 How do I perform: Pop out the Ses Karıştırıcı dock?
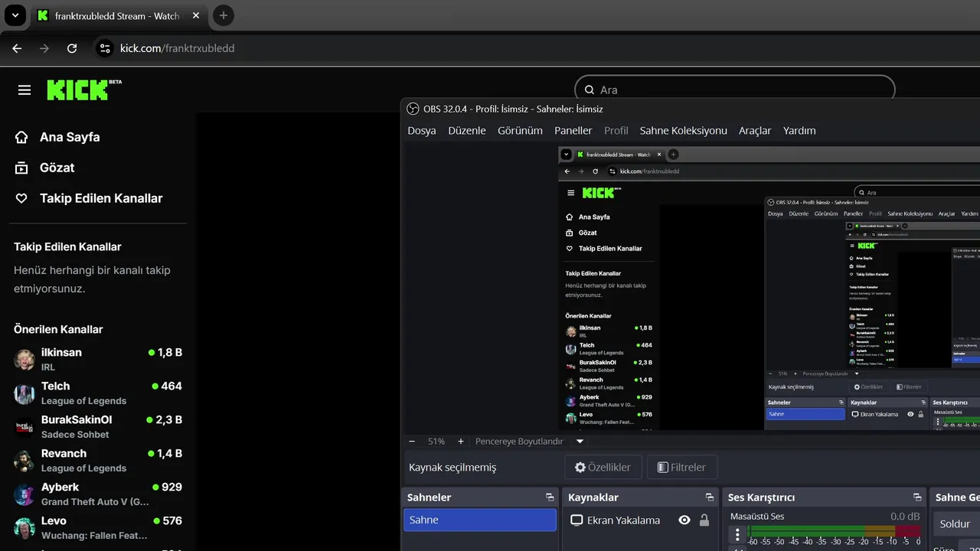[917, 497]
